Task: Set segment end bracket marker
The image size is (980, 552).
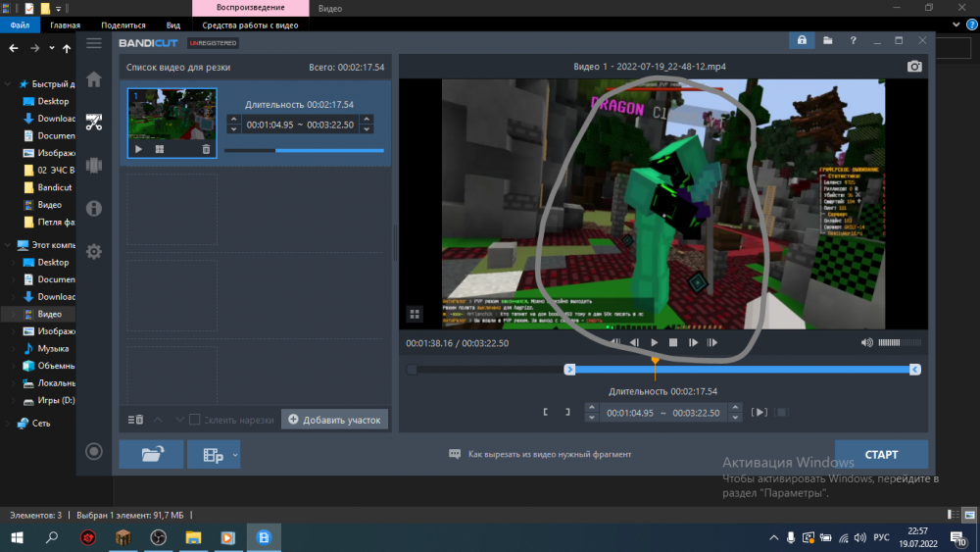Action: click(567, 413)
